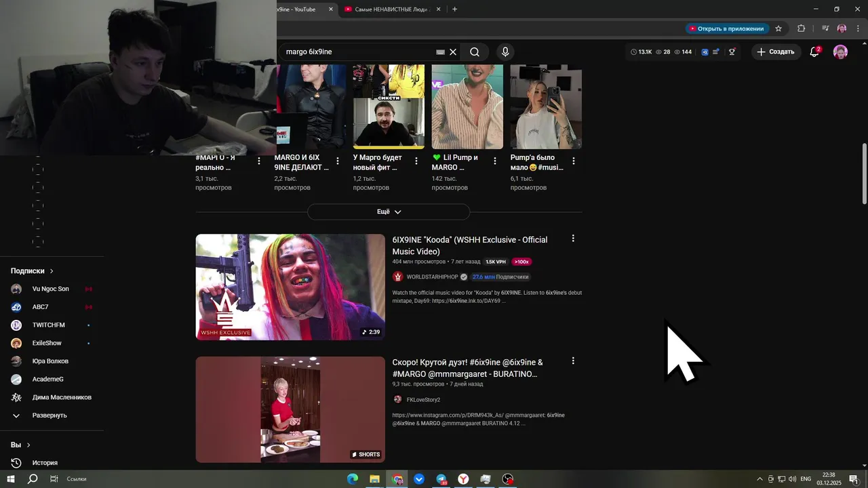Open the History icon in sidebar
This screenshot has width=868, height=488.
[x=16, y=463]
